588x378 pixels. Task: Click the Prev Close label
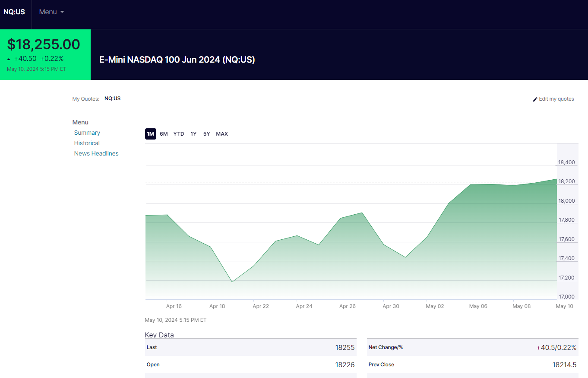tap(381, 365)
